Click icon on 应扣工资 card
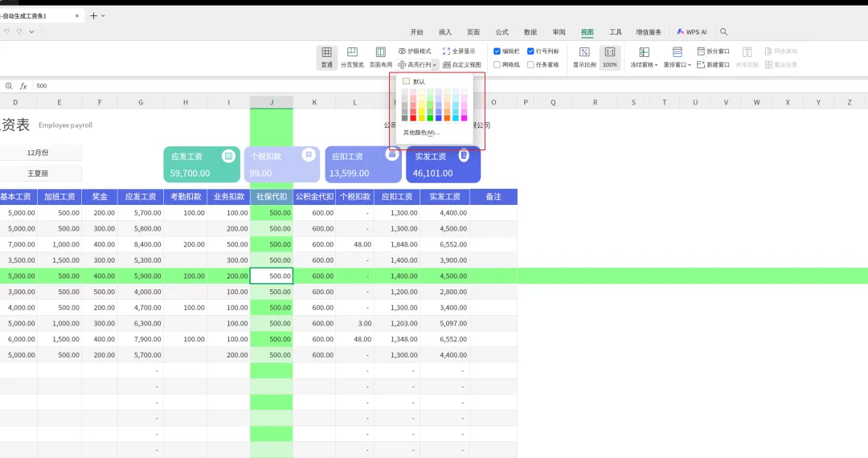Screen dimensions: 868x458 (x=392, y=155)
